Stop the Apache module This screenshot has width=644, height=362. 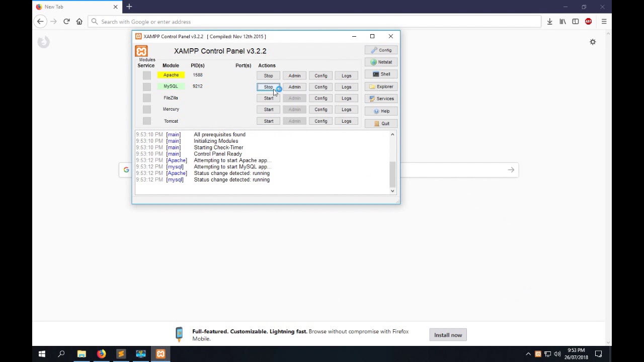(x=269, y=76)
